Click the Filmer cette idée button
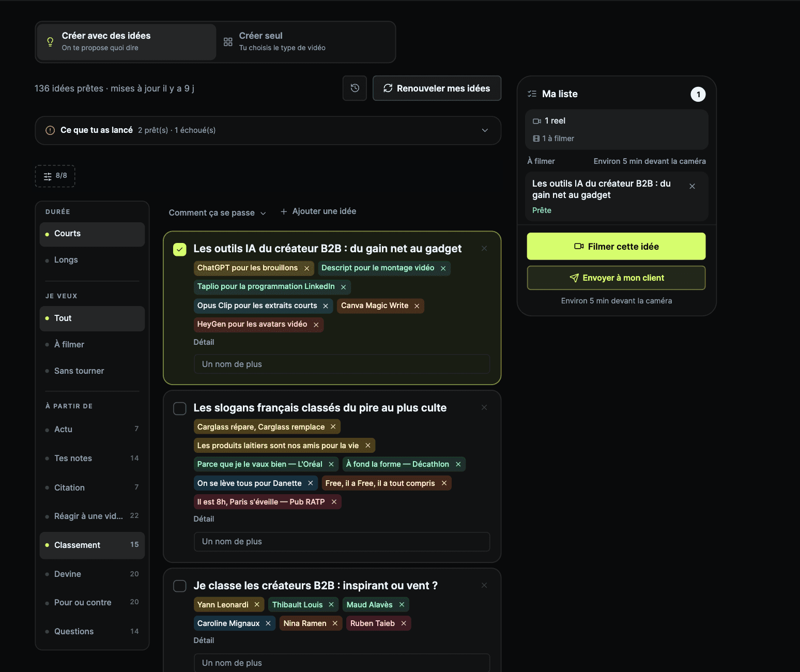Screen dimensions: 800x672 pyautogui.click(x=616, y=247)
